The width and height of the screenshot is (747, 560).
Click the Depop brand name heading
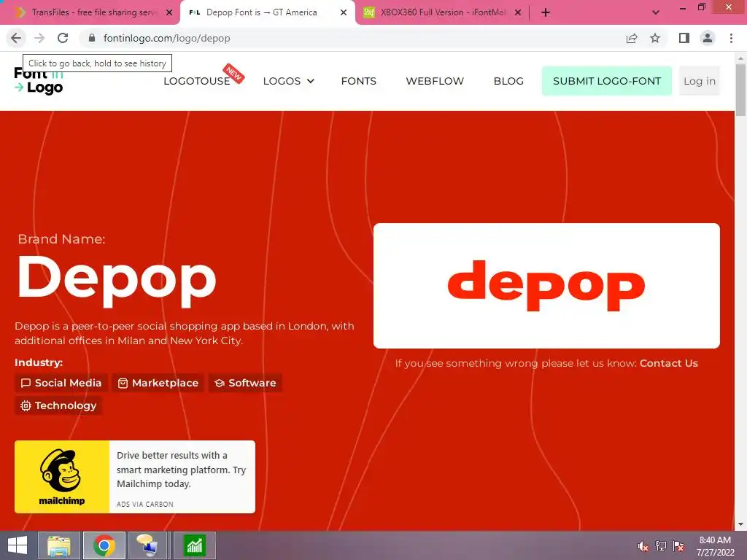click(x=117, y=279)
